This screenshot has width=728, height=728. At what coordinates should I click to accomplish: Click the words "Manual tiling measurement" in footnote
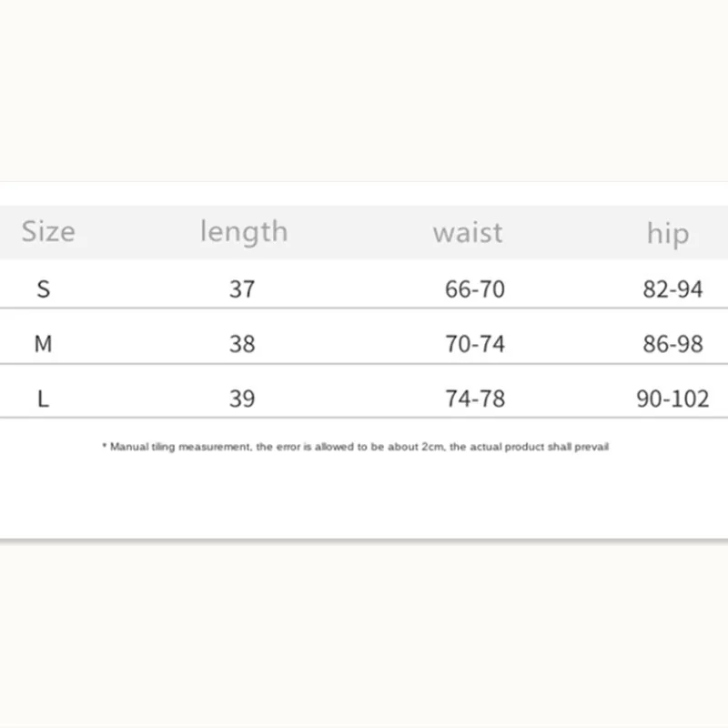tap(179, 447)
